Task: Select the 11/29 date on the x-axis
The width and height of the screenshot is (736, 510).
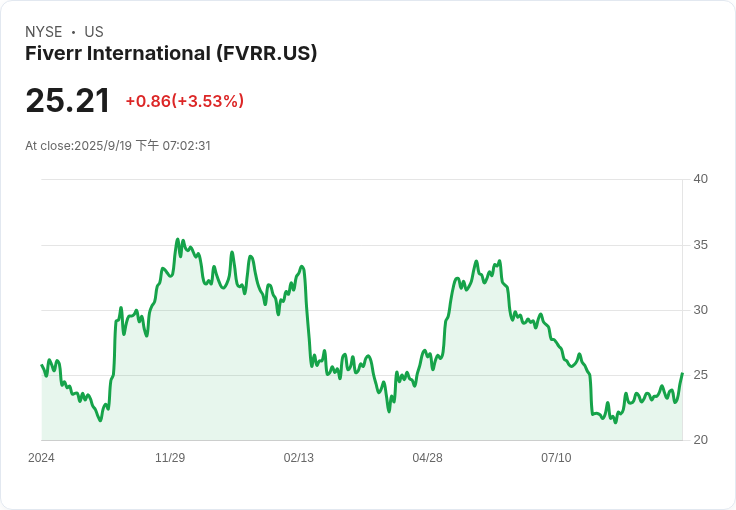Action: pos(170,457)
